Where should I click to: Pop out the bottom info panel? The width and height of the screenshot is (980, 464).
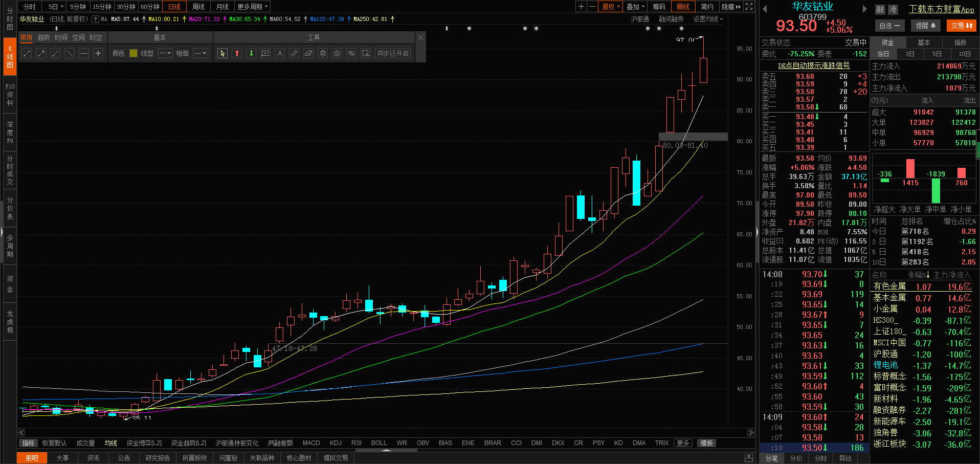tap(749, 458)
